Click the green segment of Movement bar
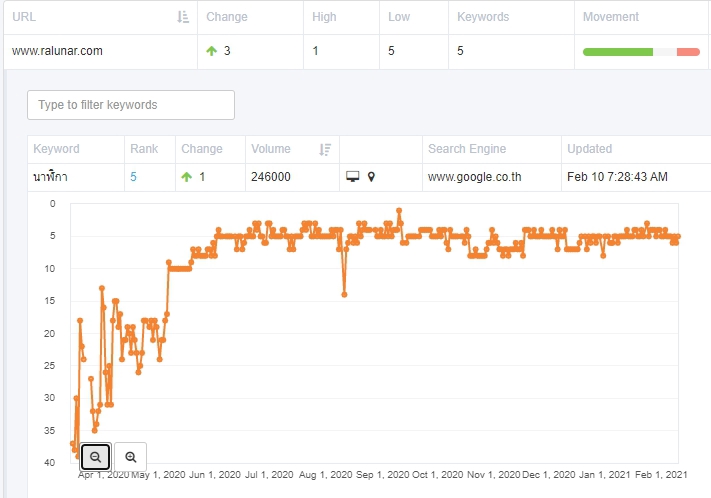This screenshot has width=711, height=498. tap(617, 51)
